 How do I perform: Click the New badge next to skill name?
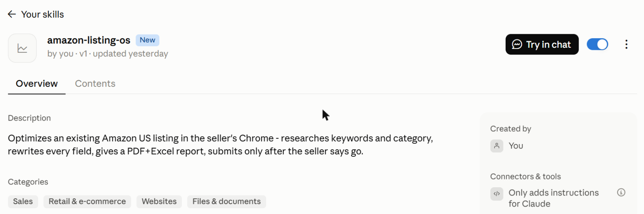(x=147, y=40)
